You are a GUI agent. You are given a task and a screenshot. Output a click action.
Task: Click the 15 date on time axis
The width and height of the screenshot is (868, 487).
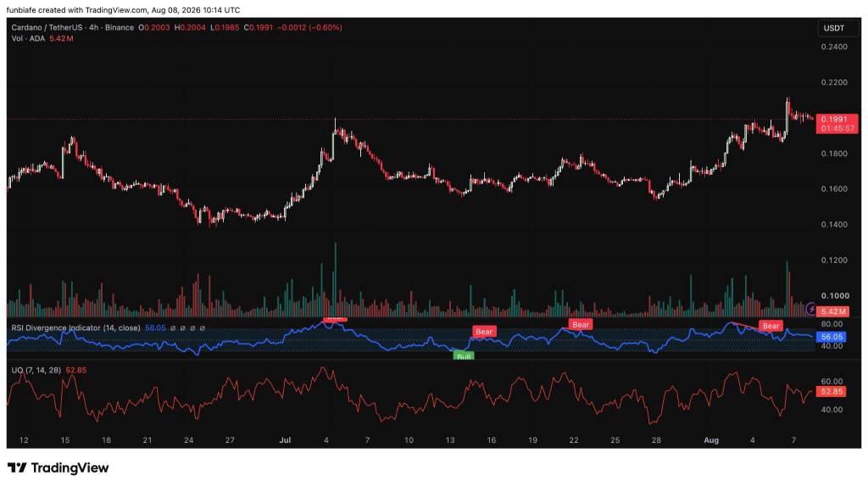coord(64,439)
